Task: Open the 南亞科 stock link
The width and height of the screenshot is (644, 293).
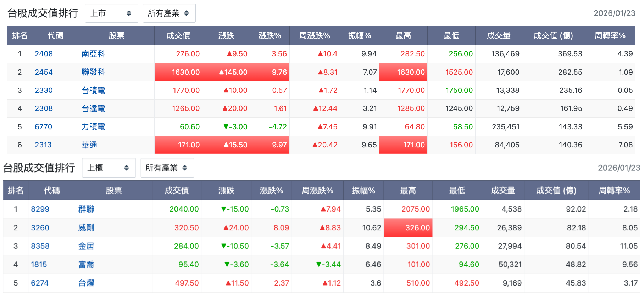Action: [93, 54]
